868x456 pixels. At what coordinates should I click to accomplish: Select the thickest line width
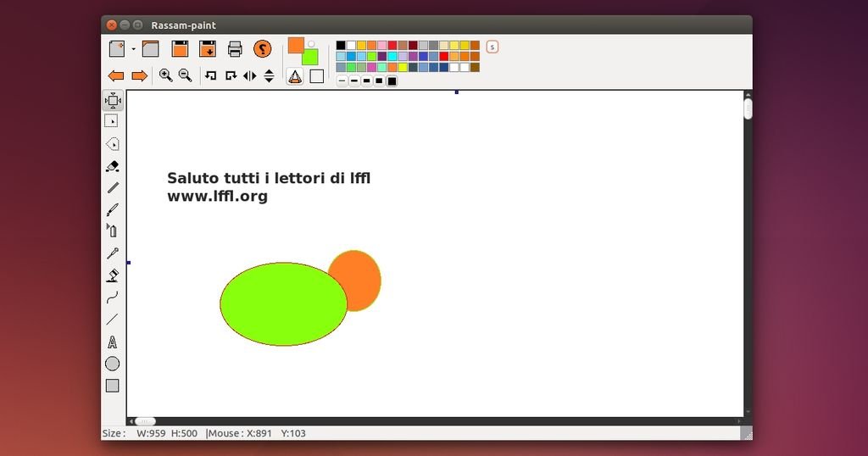click(392, 81)
